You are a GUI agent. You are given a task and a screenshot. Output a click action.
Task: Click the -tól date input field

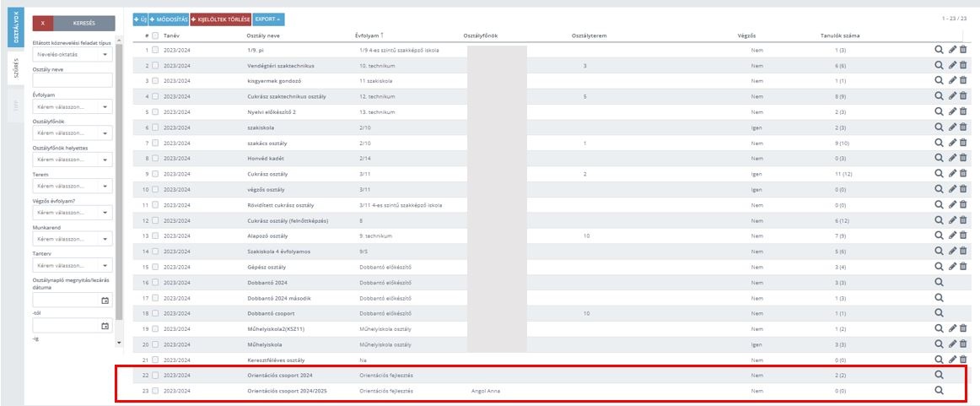click(73, 300)
